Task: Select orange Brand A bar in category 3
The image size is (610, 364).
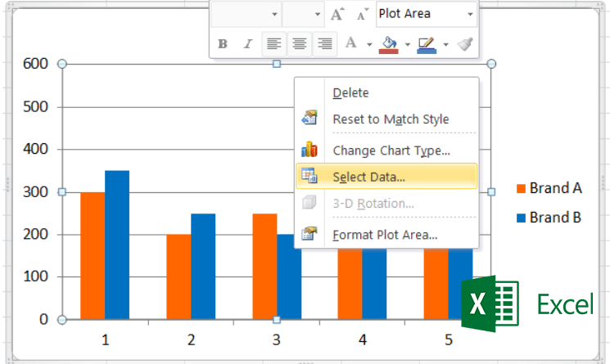Action: pos(264,267)
